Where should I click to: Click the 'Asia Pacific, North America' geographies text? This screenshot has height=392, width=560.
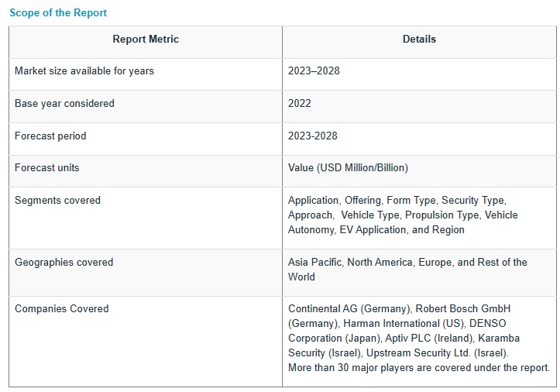[407, 263]
